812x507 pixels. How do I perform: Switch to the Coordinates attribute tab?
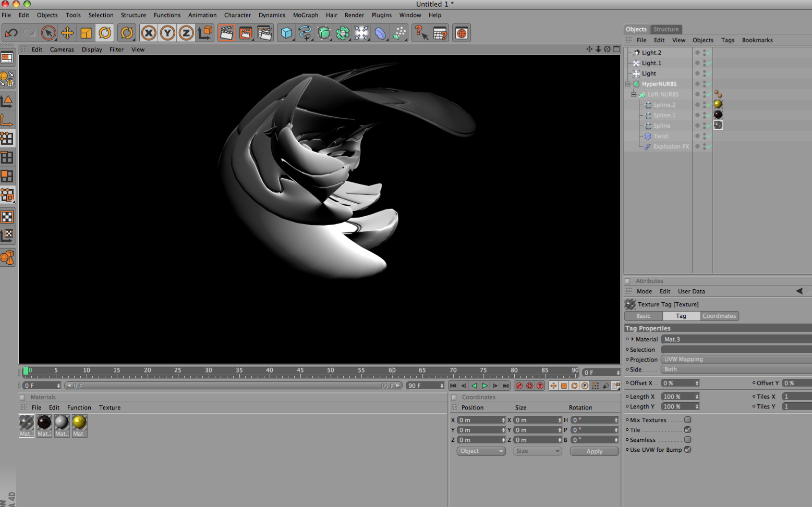719,316
